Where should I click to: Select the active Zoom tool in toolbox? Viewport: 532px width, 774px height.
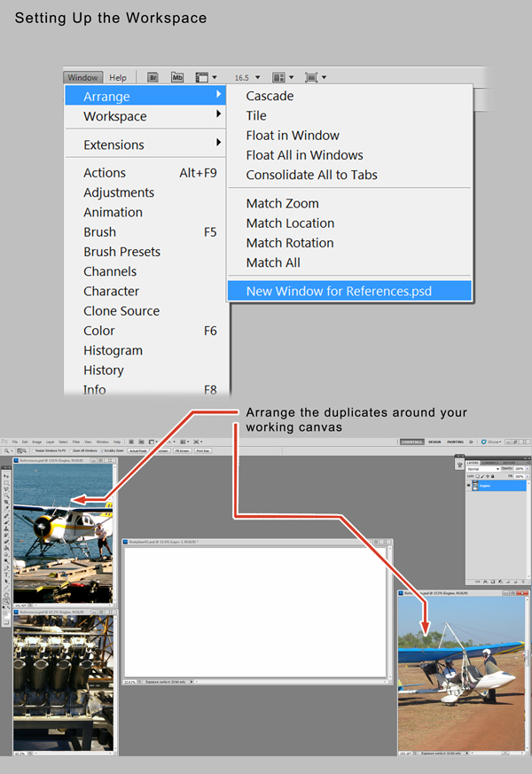[6, 601]
